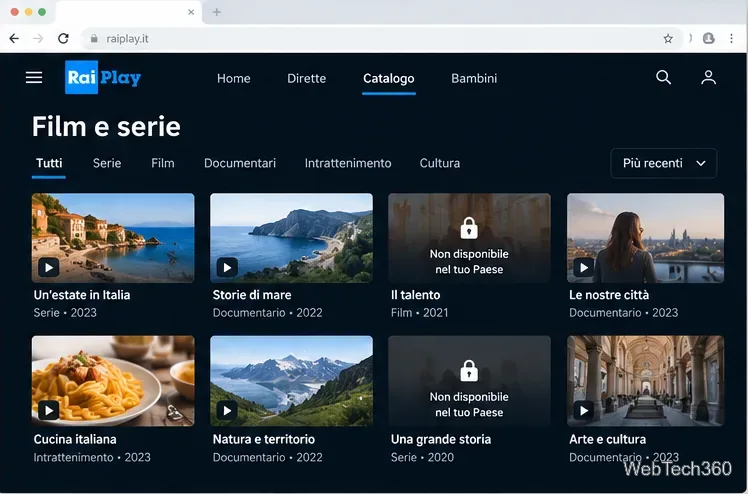The image size is (748, 494).
Task: Click Storie di mare thumbnail
Action: (291, 237)
